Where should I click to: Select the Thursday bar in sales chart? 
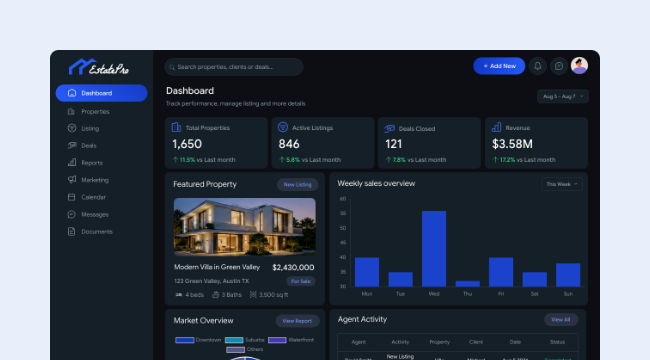point(468,284)
